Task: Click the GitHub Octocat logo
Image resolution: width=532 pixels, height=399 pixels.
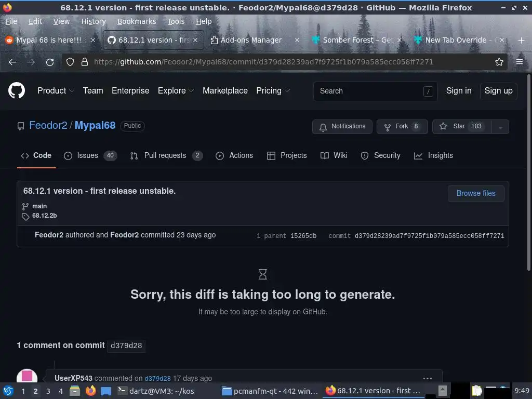Action: (x=16, y=90)
